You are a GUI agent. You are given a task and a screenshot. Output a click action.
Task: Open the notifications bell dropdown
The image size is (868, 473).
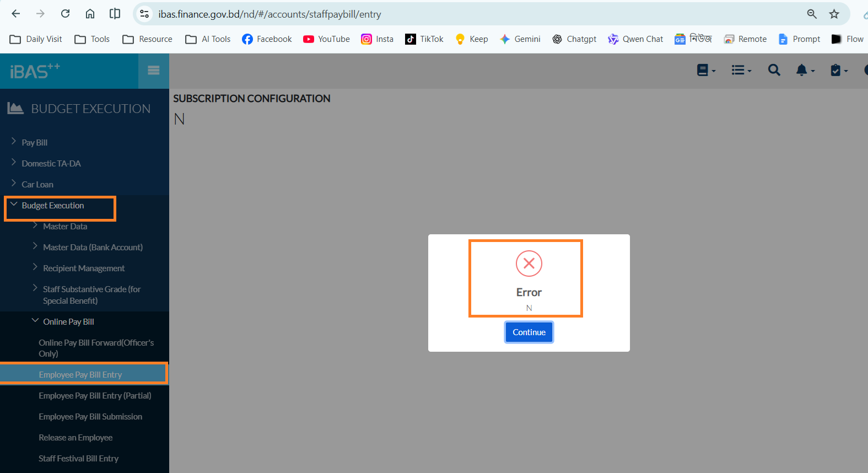tap(805, 70)
